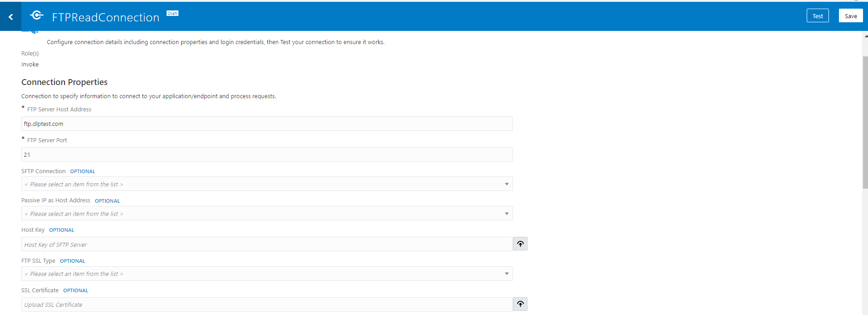Focus the Host Key input field
Viewport: 868px width, 315px height.
pyautogui.click(x=267, y=245)
